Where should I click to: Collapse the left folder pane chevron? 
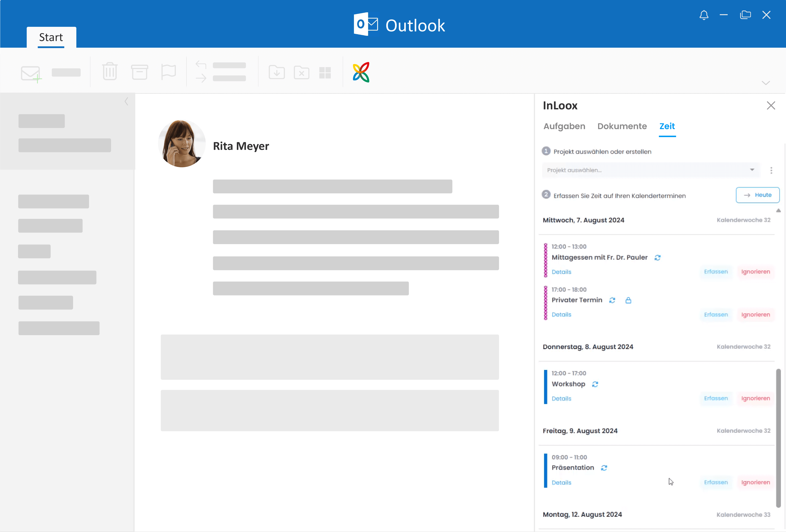(x=126, y=101)
